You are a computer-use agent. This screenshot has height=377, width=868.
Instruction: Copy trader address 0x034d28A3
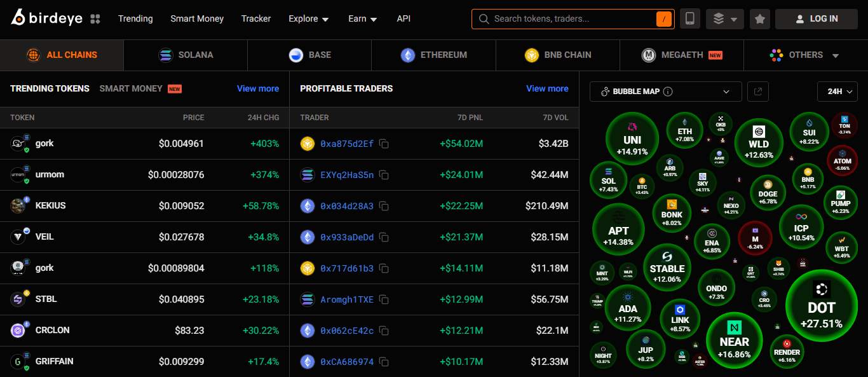point(384,206)
